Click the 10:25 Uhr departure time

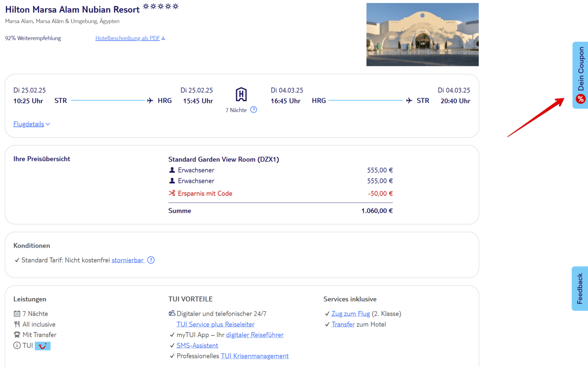click(28, 101)
